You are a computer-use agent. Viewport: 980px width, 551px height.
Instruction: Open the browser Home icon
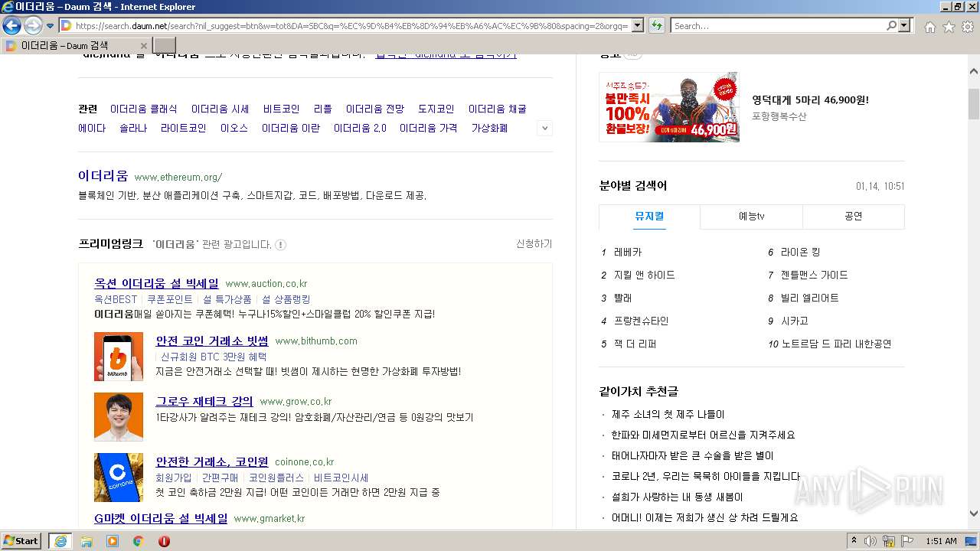929,27
